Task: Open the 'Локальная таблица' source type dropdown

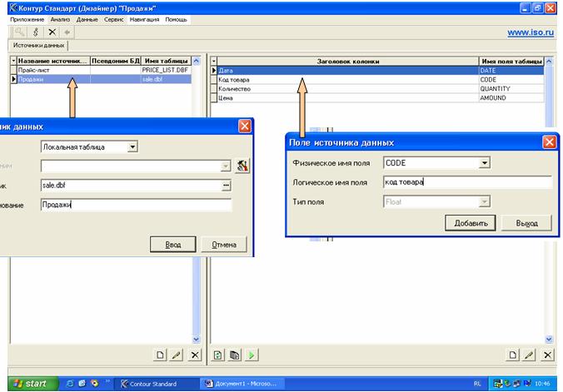Action: pos(132,147)
